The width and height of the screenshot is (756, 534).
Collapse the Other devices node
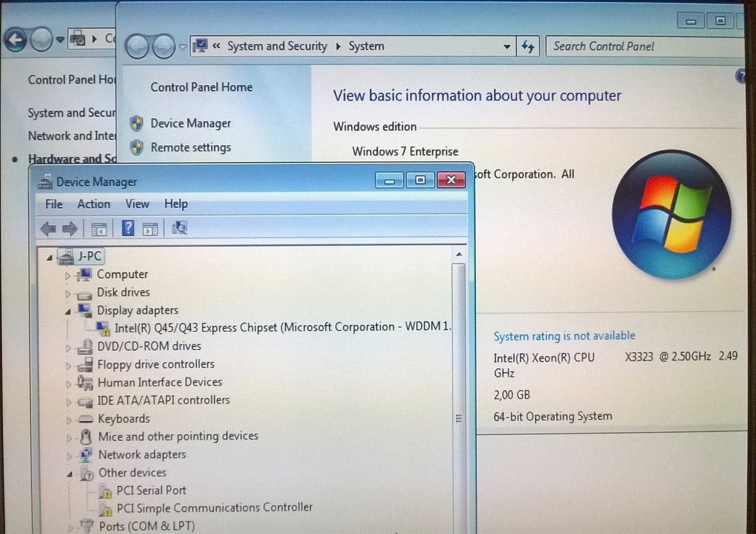(70, 474)
